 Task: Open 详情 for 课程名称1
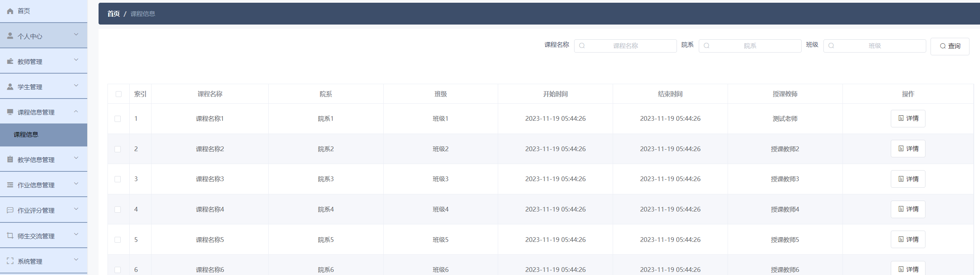click(908, 118)
